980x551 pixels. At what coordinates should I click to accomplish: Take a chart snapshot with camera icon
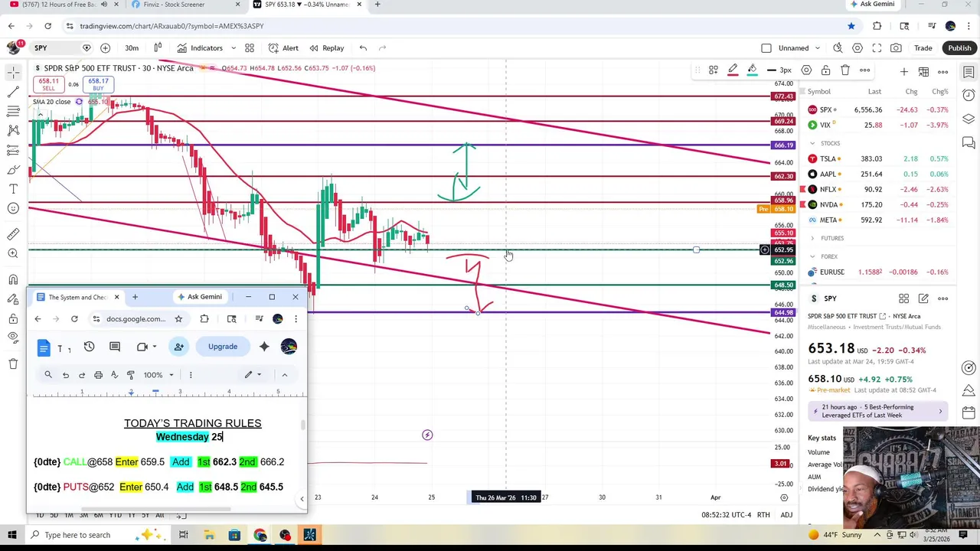[897, 48]
